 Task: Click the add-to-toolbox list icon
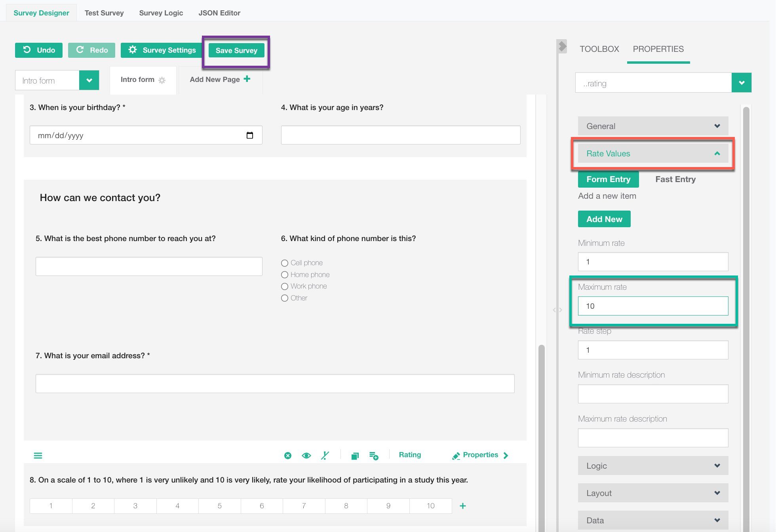click(x=373, y=456)
